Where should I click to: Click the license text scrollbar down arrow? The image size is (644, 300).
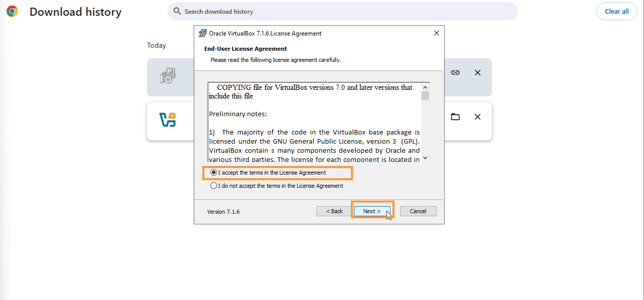pyautogui.click(x=425, y=158)
